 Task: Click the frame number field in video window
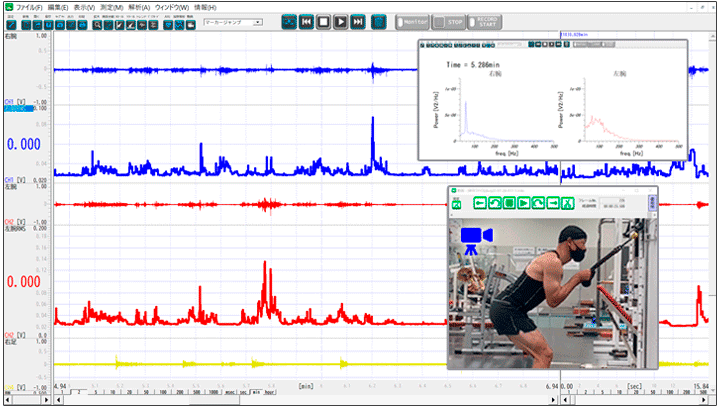(613, 200)
